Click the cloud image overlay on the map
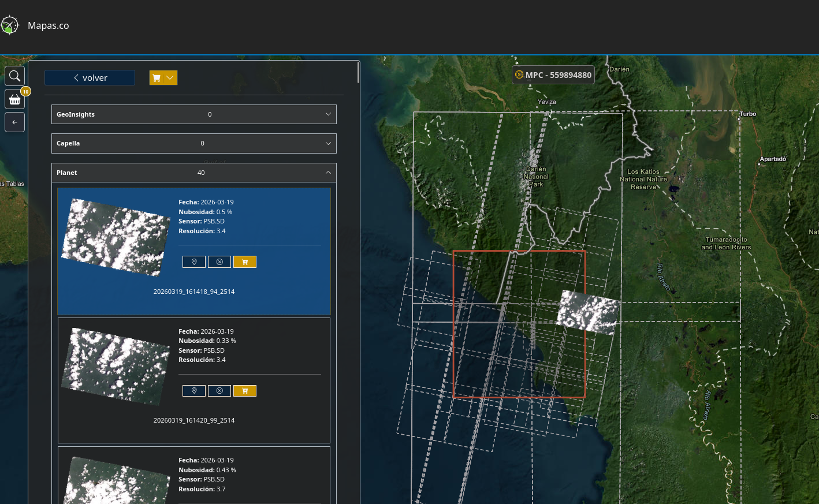The image size is (819, 504). (588, 312)
